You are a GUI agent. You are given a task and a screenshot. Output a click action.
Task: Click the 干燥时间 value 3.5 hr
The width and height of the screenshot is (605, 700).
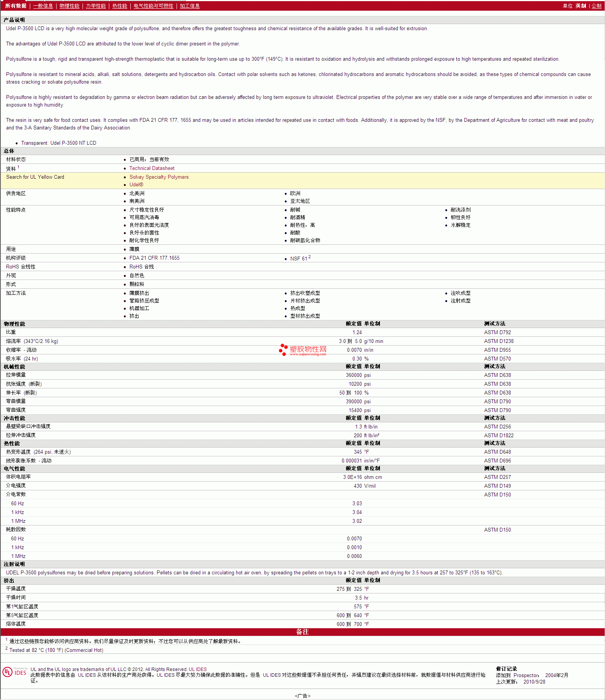coord(362,598)
